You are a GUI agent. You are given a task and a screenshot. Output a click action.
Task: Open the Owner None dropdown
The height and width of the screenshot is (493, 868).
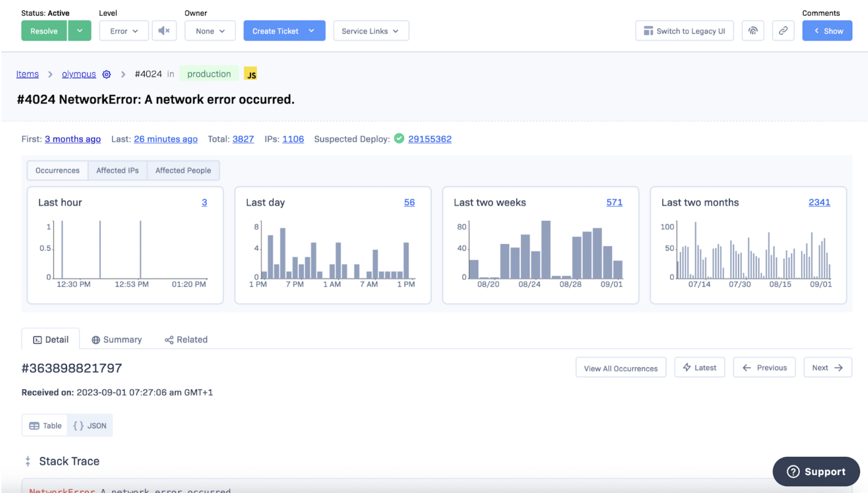point(210,31)
